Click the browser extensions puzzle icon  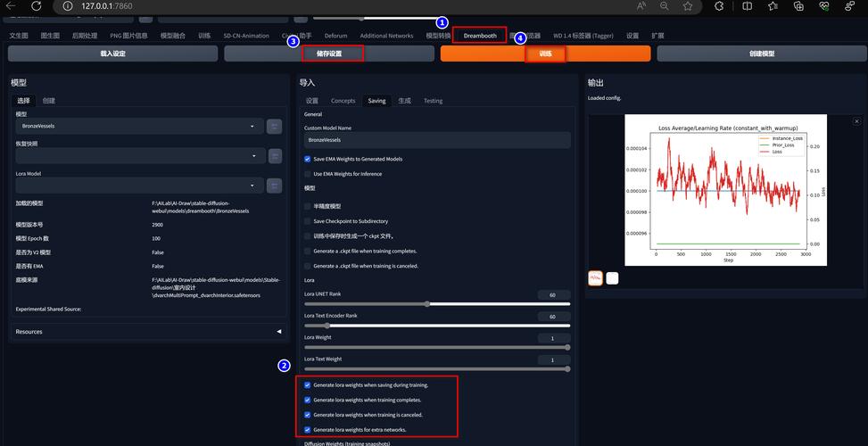(718, 6)
